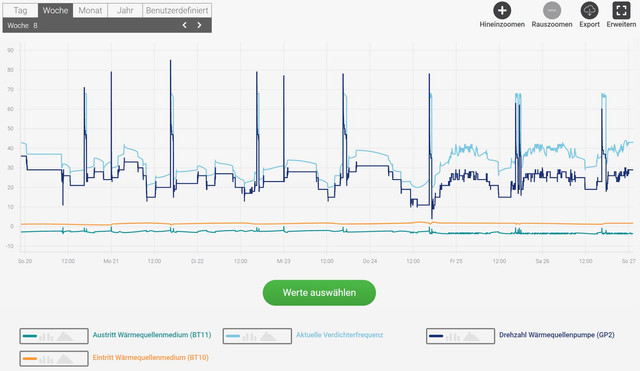640x371 pixels.
Task: Click the Werte auswählen button
Action: pyautogui.click(x=319, y=293)
